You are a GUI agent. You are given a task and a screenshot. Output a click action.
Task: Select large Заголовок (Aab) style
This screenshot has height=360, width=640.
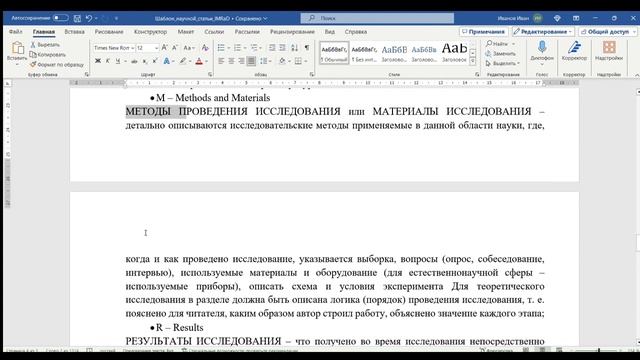point(454,53)
